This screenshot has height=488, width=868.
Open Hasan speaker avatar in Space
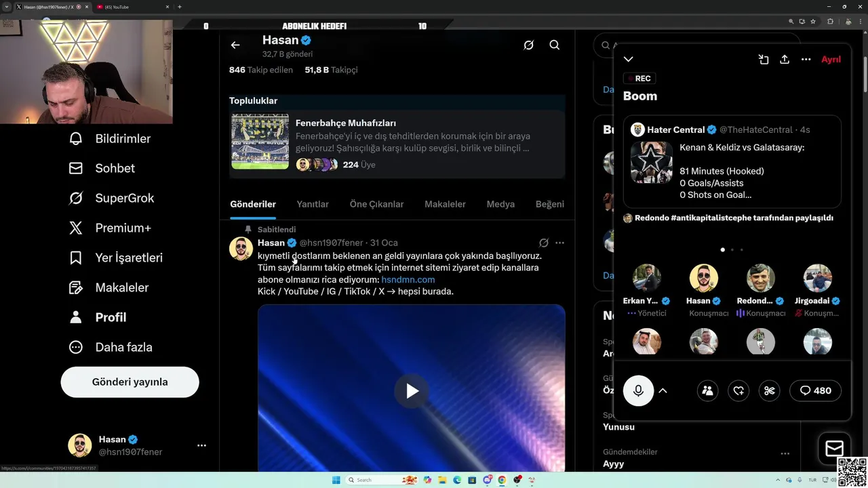point(704,278)
